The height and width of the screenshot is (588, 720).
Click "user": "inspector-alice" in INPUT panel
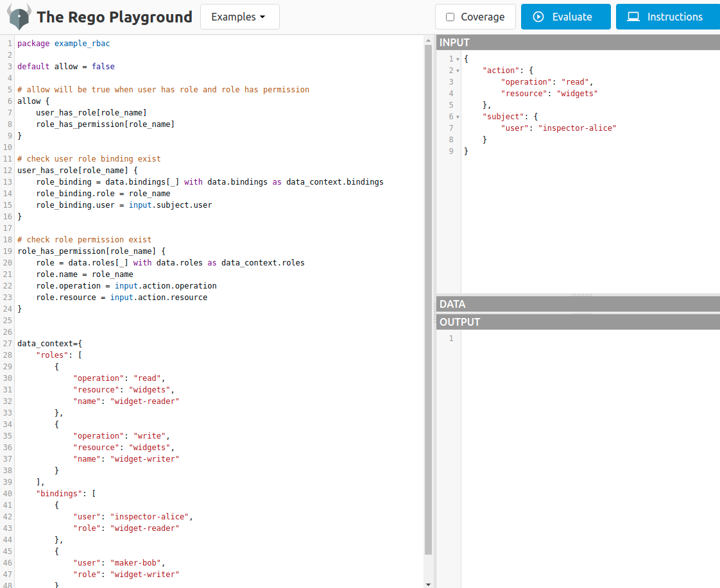(558, 128)
